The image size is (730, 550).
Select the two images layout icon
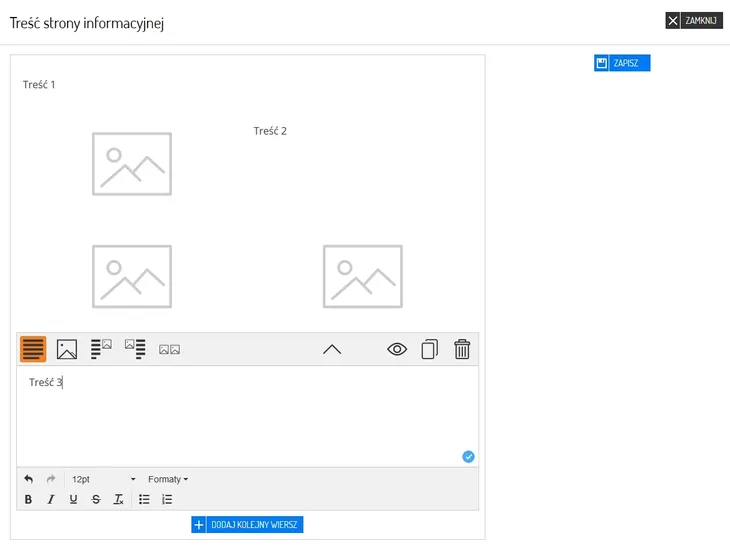169,349
